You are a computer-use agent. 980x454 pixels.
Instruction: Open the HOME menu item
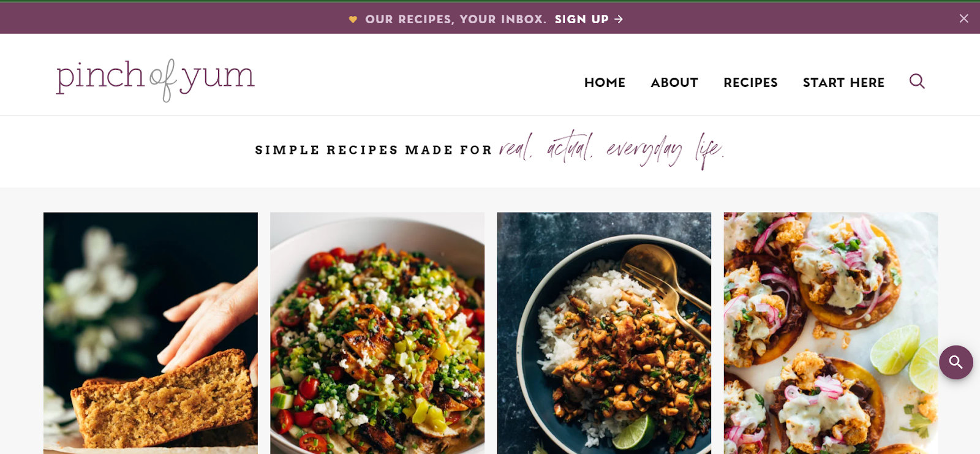point(605,83)
